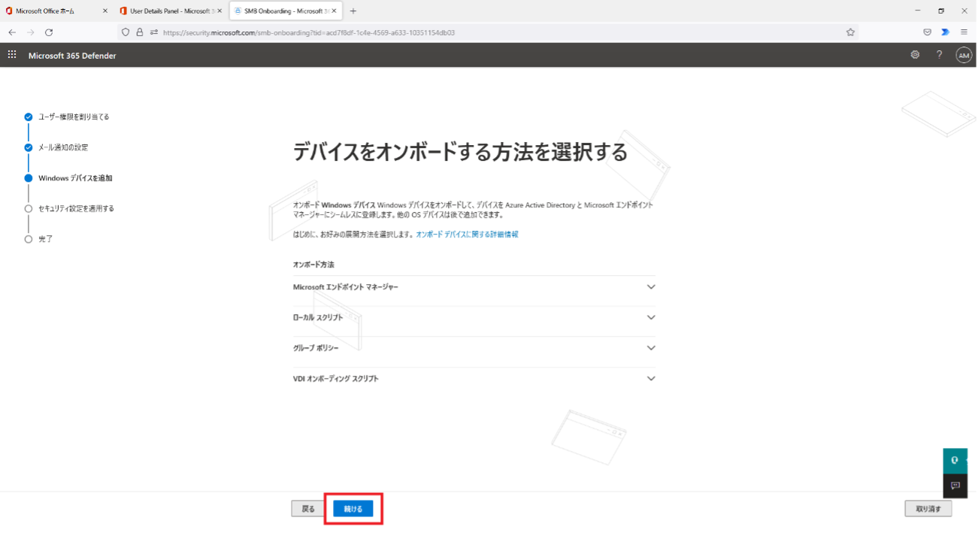Open the browser hamburger menu

tap(964, 32)
